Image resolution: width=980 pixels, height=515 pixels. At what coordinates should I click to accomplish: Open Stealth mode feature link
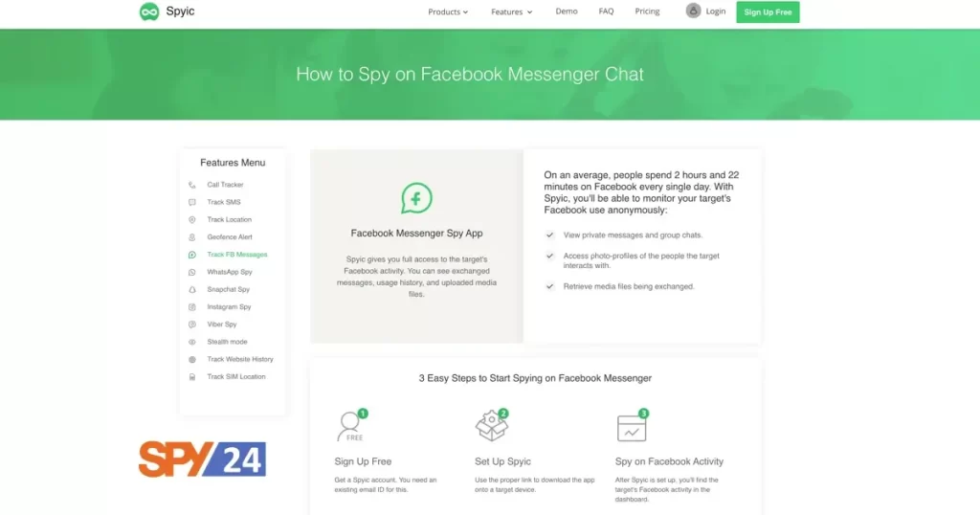coord(227,342)
